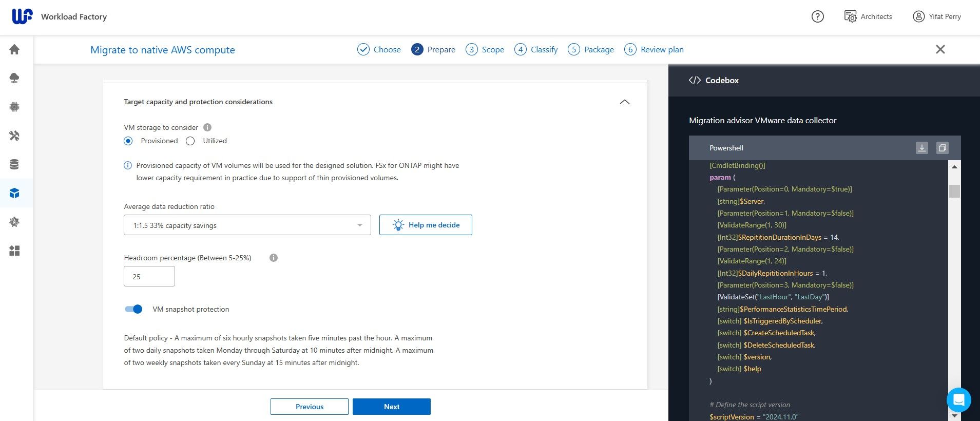Viewport: 980px width, 421px height.
Task: Click the Powershell label in code header
Action: coord(726,148)
